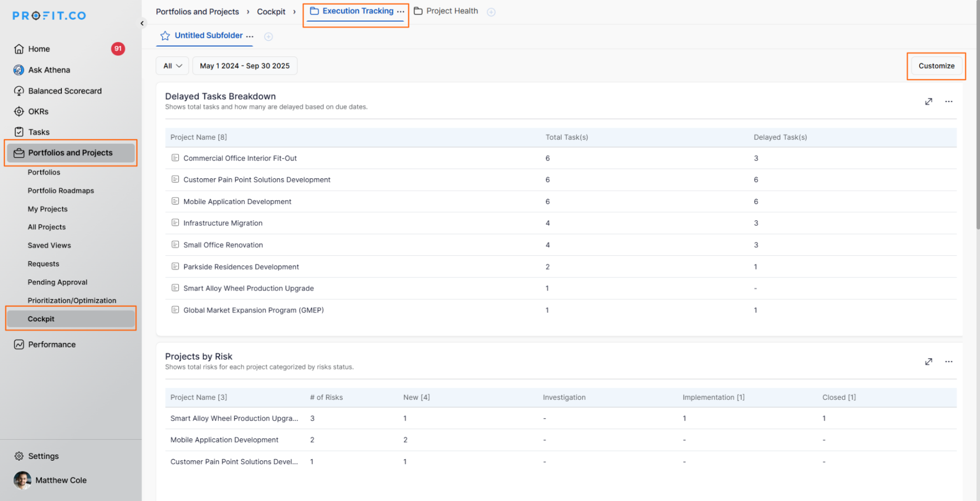Go to Portfolio Roadmaps
This screenshot has width=980, height=501.
[61, 191]
